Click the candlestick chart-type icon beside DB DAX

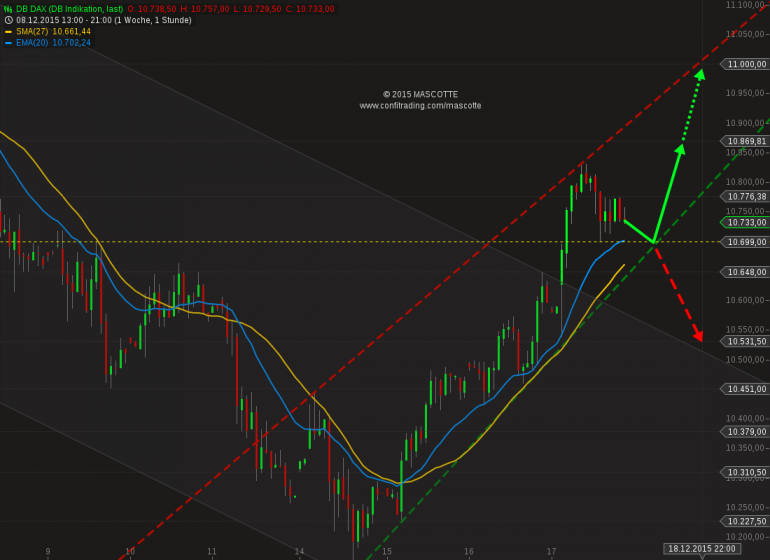pos(8,9)
